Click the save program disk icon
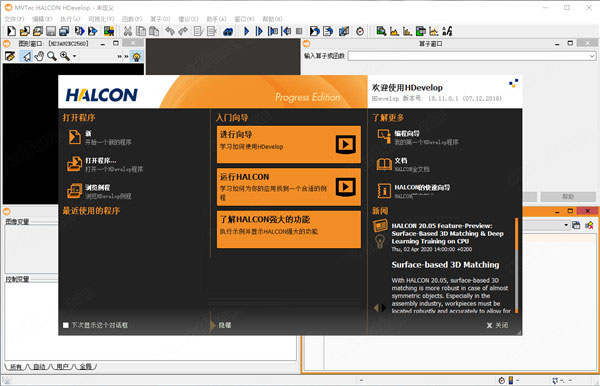Screen dimensions: 600x386 tap(51, 31)
